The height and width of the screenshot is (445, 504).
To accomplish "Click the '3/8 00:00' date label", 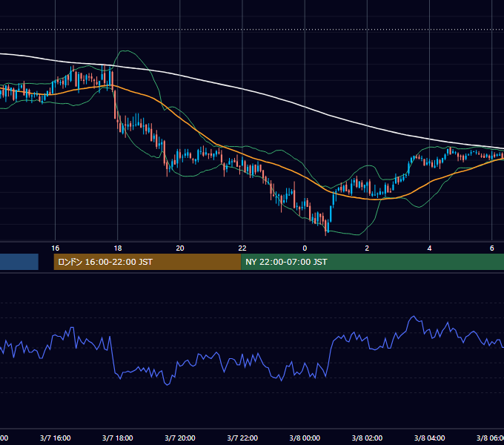I will (305, 438).
